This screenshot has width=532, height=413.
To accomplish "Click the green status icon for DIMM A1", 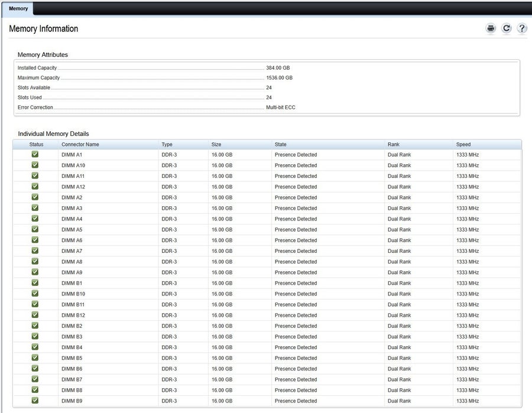I will coord(35,154).
